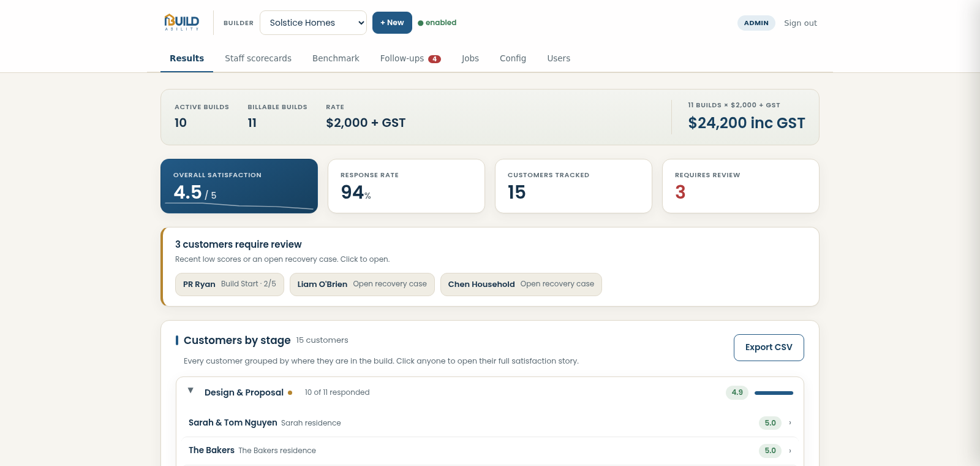Click the Requires Review 3 card
Viewport: 980px width, 466px height.
click(x=741, y=186)
